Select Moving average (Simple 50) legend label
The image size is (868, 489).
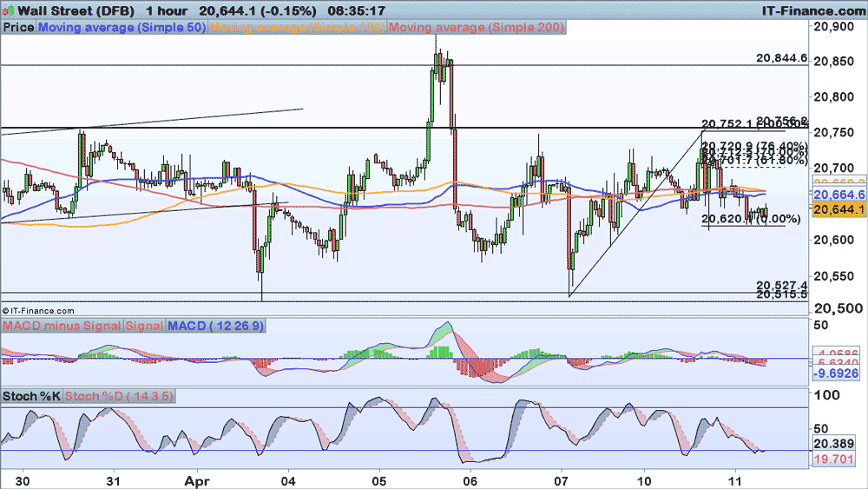(122, 27)
